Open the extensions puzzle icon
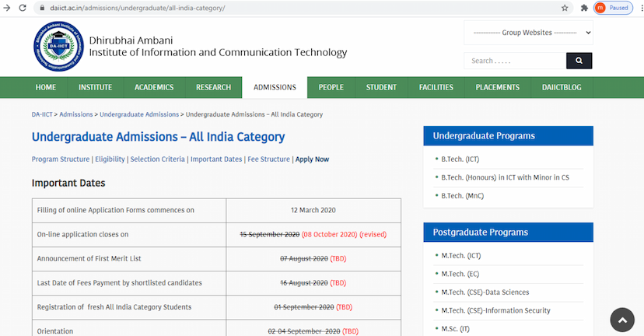The width and height of the screenshot is (644, 336). pyautogui.click(x=584, y=8)
